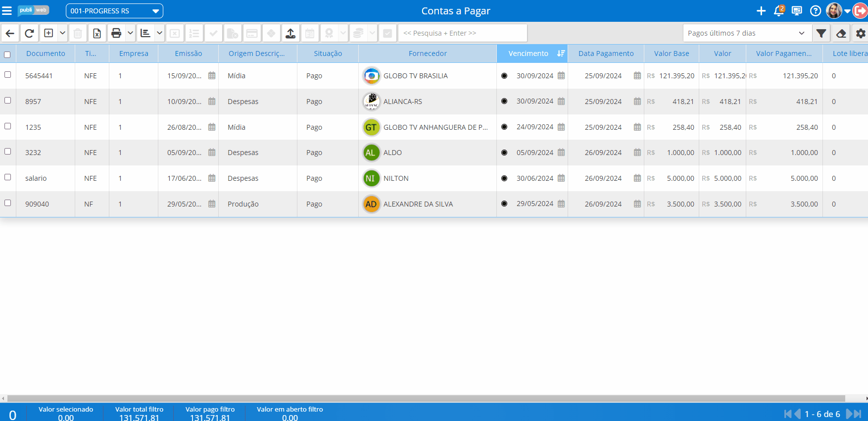The height and width of the screenshot is (421, 868).
Task: Go to the next page arrow
Action: point(850,414)
